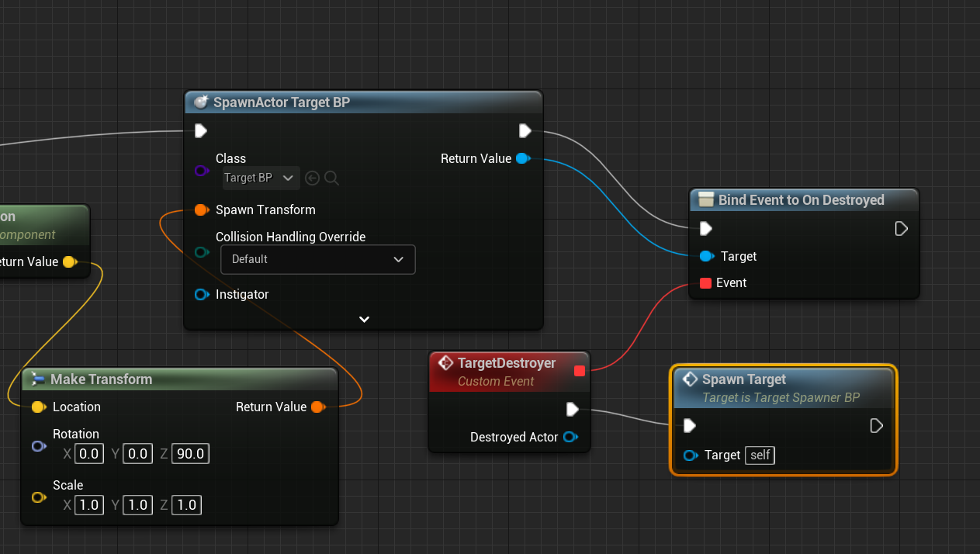The height and width of the screenshot is (554, 980).
Task: Click the Make Transform header icon
Action: click(x=37, y=379)
